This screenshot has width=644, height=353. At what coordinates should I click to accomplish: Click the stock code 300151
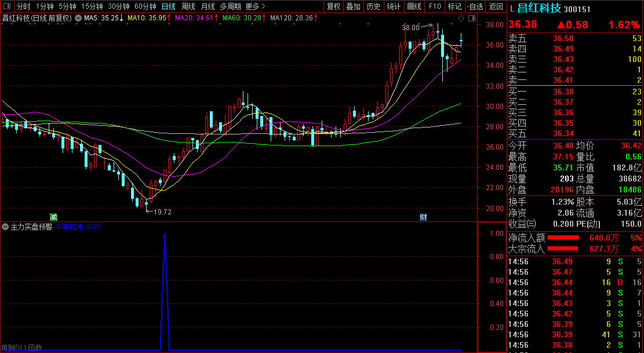577,9
